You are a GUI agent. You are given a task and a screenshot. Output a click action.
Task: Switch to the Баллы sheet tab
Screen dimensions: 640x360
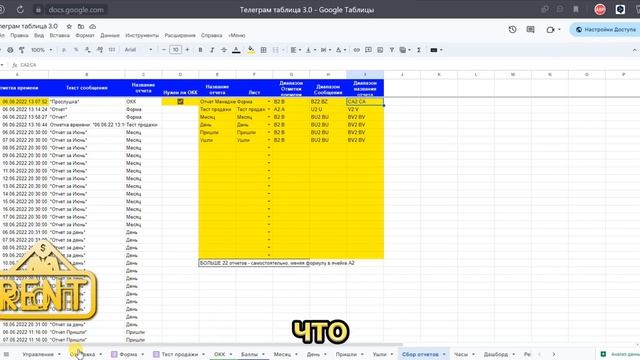(249, 354)
